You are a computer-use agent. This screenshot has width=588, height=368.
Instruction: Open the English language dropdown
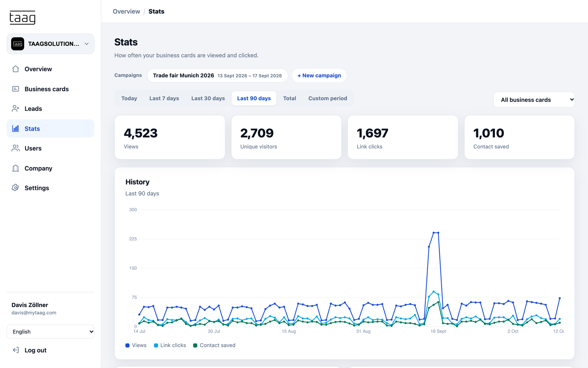50,332
